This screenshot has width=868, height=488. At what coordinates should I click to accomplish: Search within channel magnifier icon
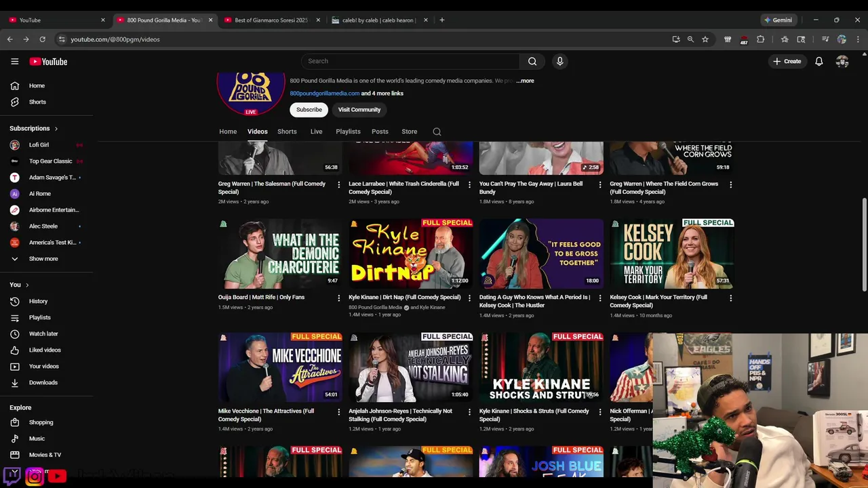pyautogui.click(x=437, y=131)
